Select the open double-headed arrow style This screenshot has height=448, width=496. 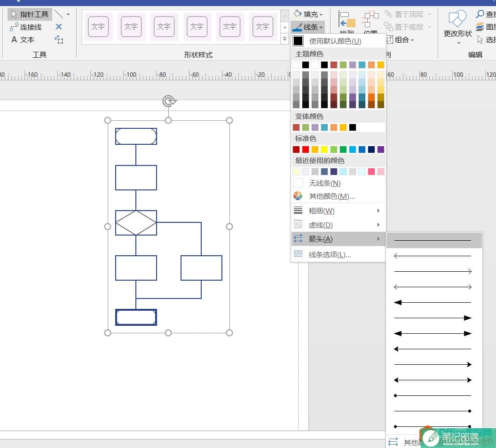433,287
